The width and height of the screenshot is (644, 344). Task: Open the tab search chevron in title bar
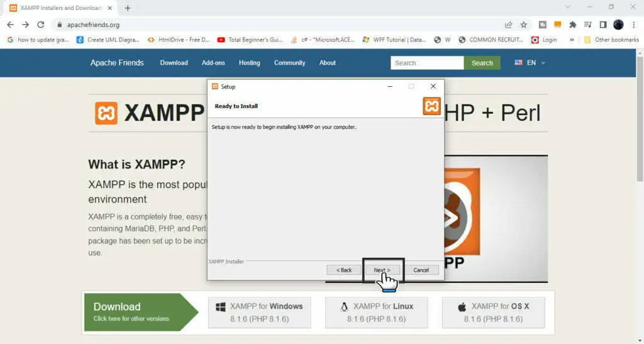coord(568,6)
